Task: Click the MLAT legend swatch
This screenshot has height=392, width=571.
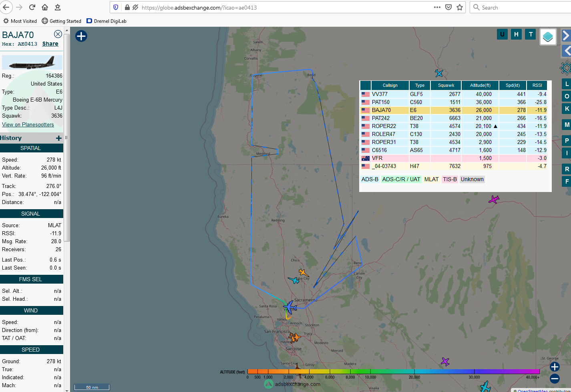Action: 431,179
